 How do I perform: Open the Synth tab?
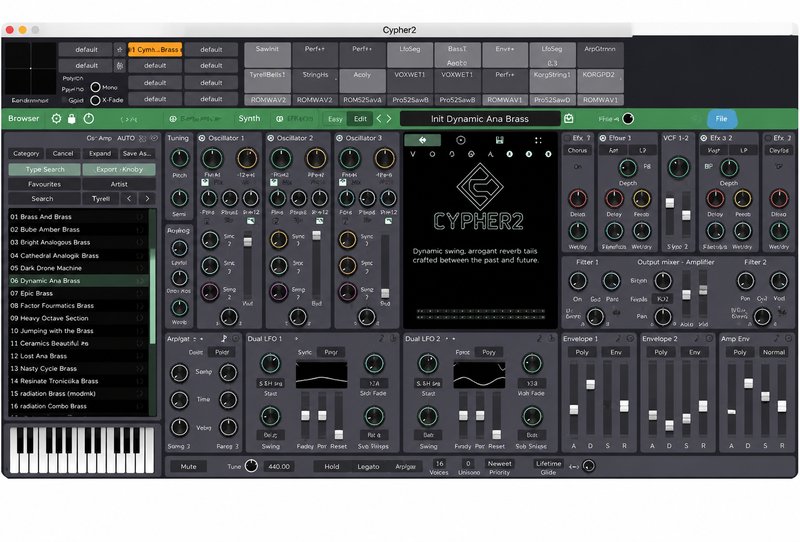[249, 118]
